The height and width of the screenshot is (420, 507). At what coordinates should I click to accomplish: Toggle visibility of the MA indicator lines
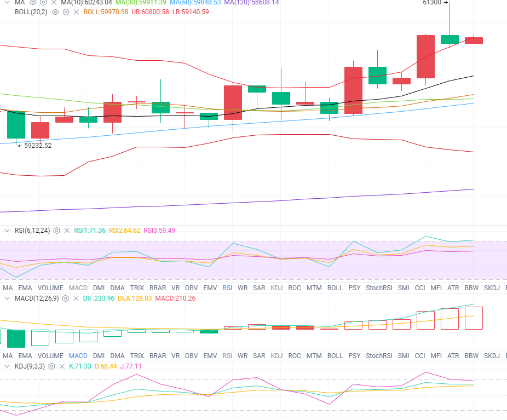coord(33,2)
